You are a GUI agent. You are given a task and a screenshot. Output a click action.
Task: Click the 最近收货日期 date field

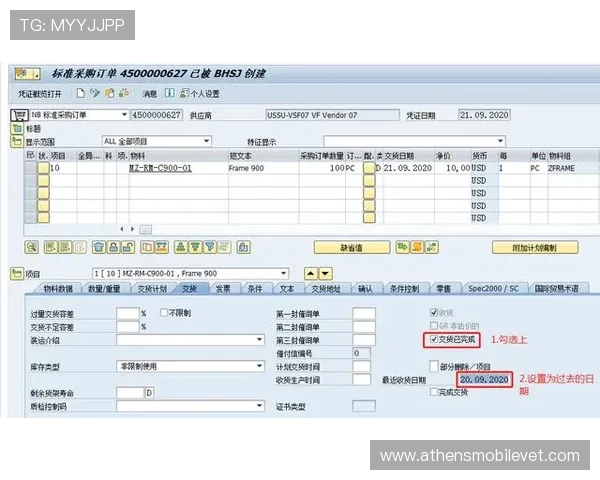(x=484, y=380)
